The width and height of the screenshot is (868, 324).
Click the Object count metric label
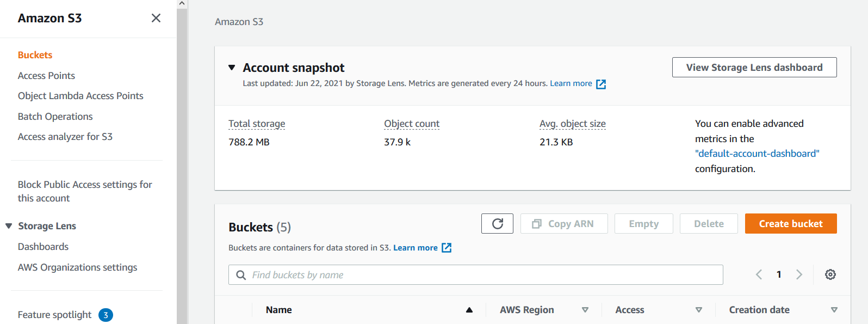pyautogui.click(x=412, y=124)
